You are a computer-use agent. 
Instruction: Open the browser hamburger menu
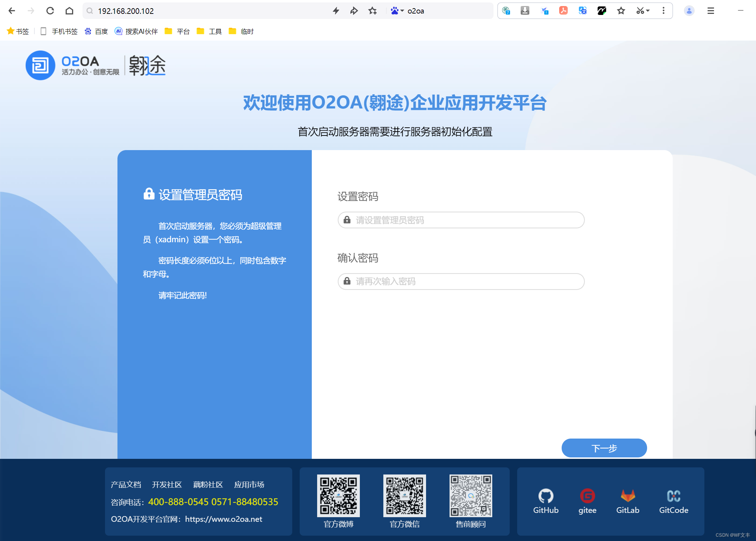tap(710, 11)
